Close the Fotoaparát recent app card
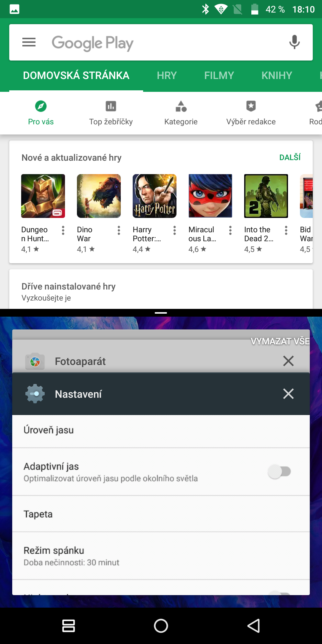The image size is (322, 644). point(288,361)
